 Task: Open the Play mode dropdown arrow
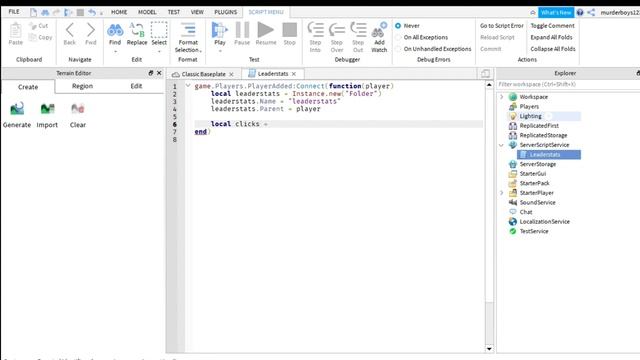point(220,51)
